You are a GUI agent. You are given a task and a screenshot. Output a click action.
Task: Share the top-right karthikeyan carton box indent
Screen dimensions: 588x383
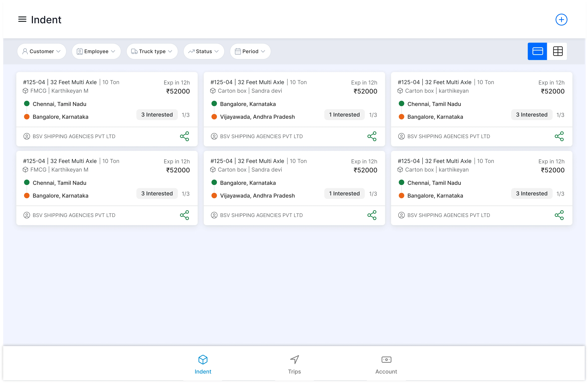coord(559,136)
